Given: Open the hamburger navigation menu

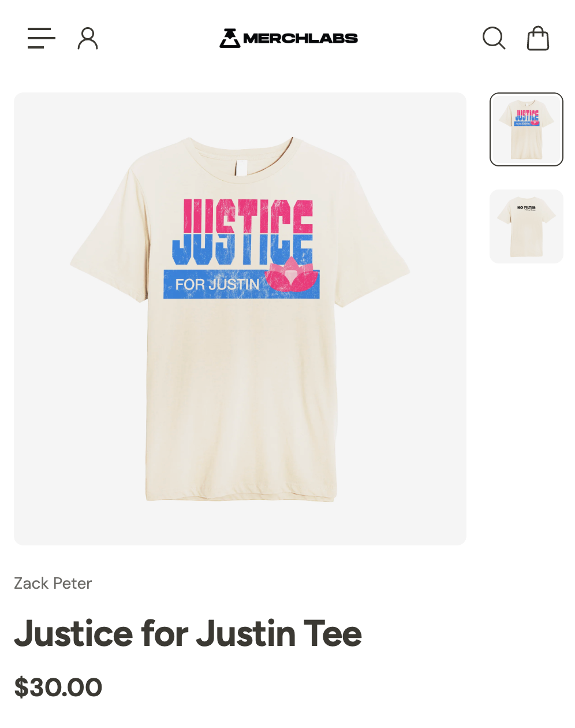Looking at the screenshot, I should (x=42, y=38).
